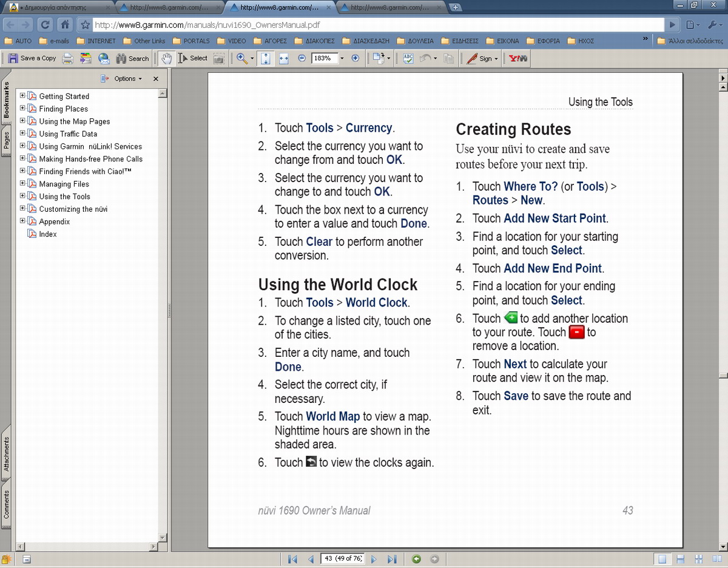Go to the next PDF page

pos(374,559)
